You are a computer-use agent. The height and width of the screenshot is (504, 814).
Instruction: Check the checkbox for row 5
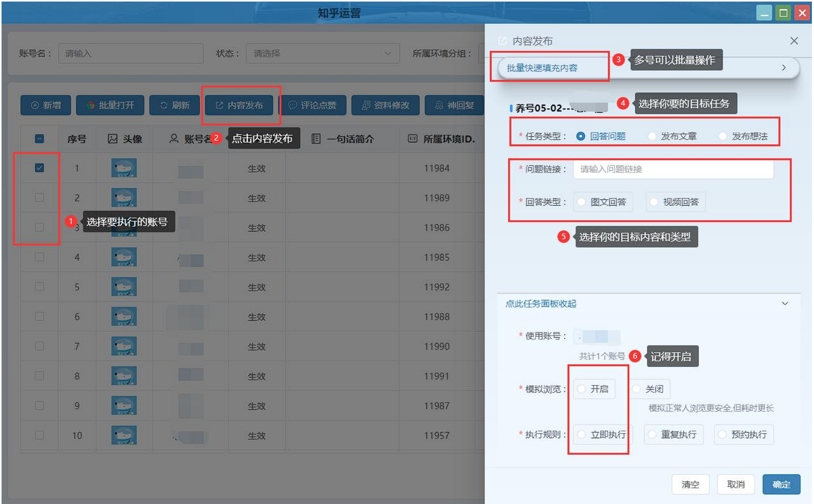(39, 286)
